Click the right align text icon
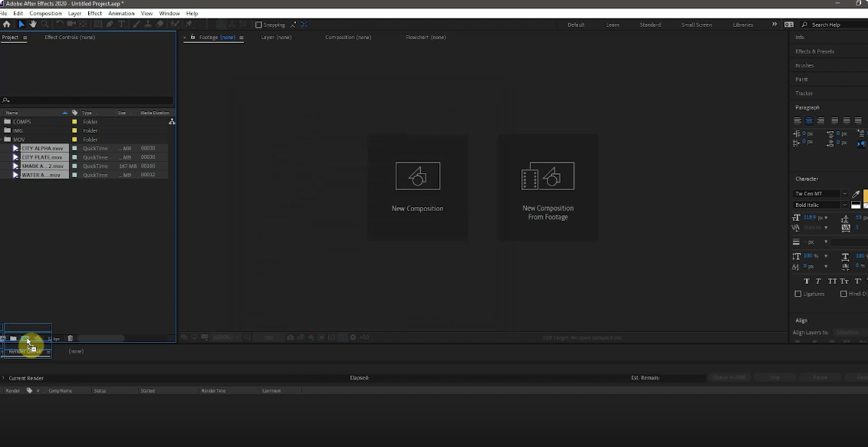The image size is (868, 447). pos(820,120)
